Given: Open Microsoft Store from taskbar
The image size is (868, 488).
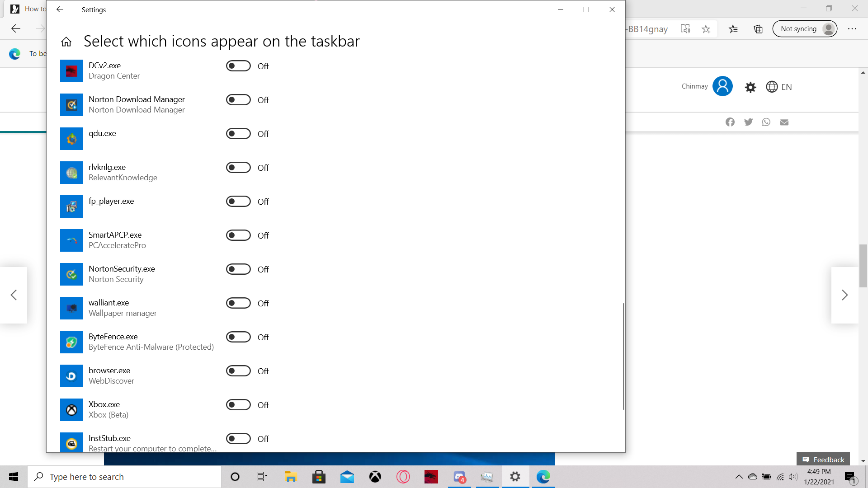Looking at the screenshot, I should tap(319, 477).
